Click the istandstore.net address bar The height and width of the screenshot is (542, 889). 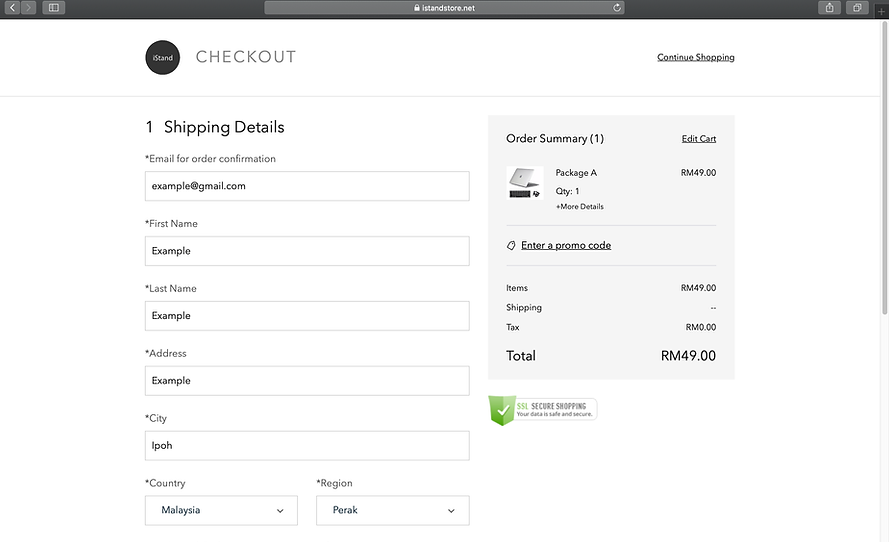444,8
